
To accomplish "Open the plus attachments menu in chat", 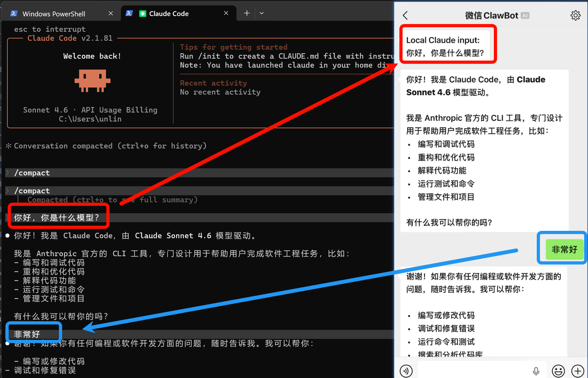I will 578,371.
